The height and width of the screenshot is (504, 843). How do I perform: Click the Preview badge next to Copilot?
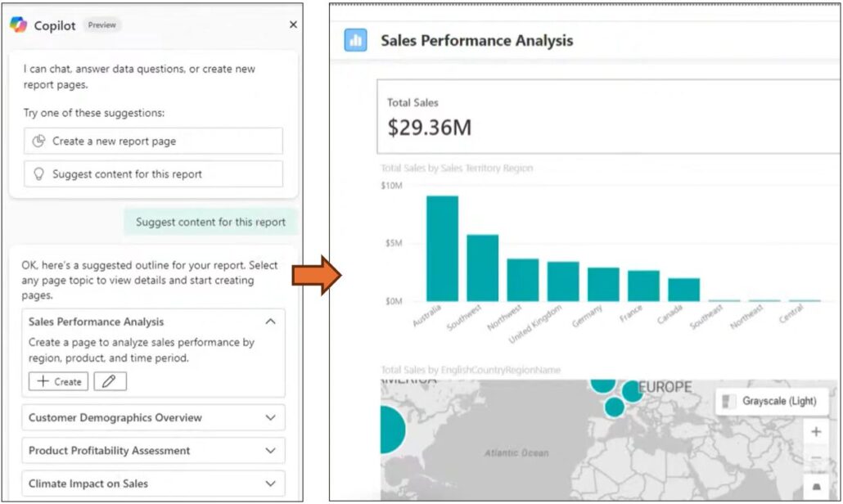[102, 25]
